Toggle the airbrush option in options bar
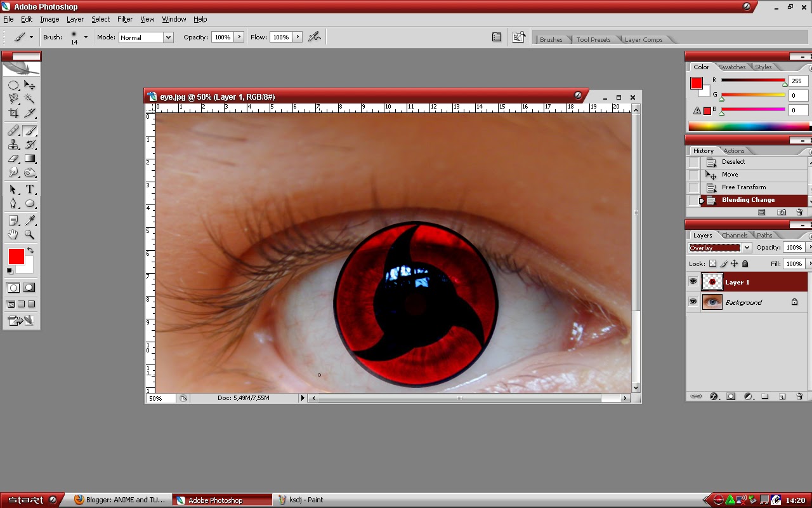Screen dimensions: 812x508 click(x=314, y=37)
